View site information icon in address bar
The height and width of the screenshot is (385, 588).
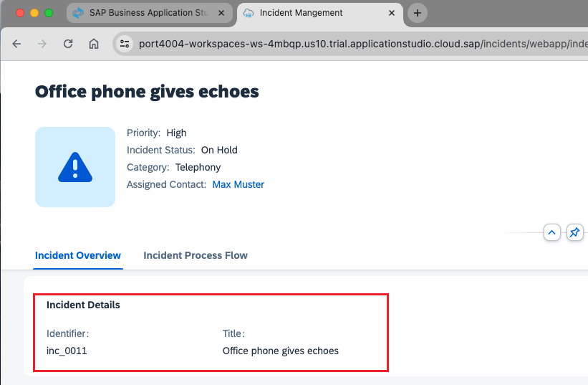click(125, 44)
